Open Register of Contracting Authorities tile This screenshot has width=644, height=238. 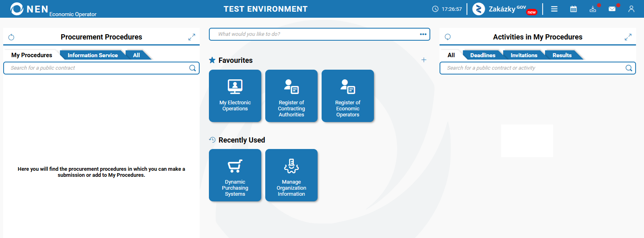coord(291,96)
